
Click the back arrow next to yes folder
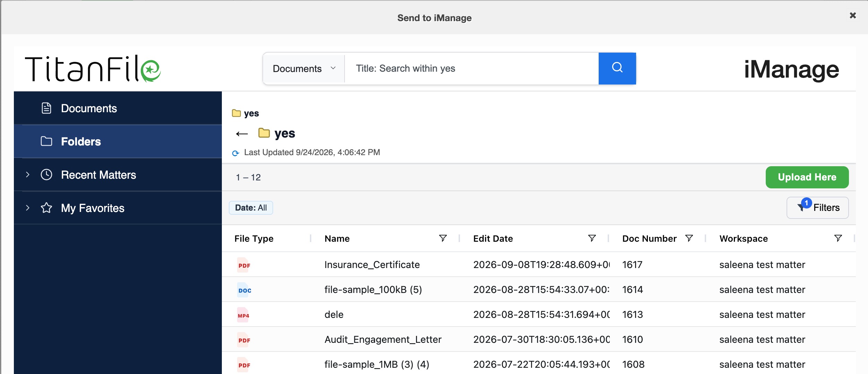[242, 134]
